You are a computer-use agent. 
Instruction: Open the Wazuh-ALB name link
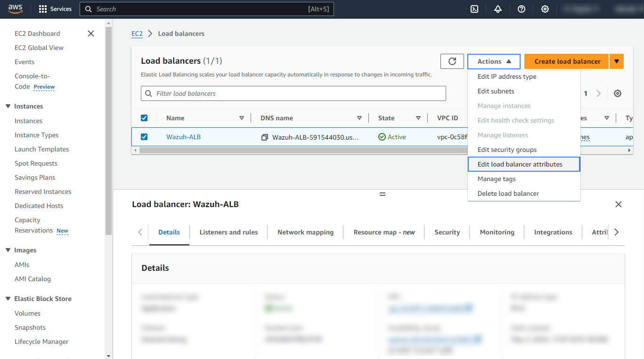click(x=183, y=137)
